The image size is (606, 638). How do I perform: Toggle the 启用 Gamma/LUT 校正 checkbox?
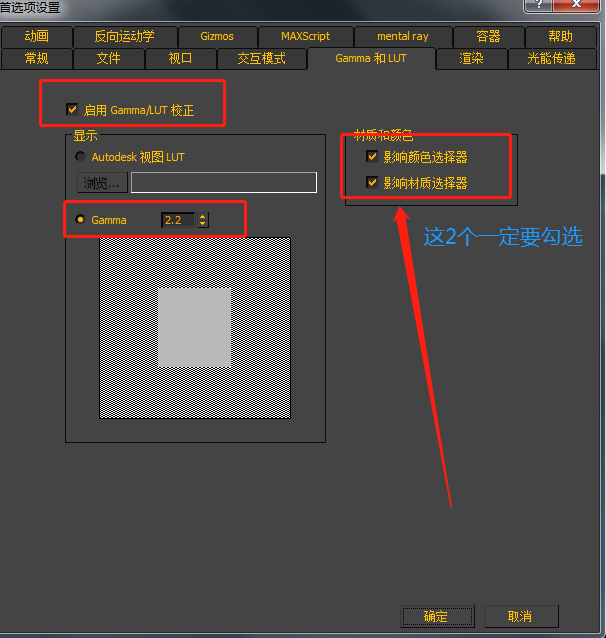[x=72, y=109]
